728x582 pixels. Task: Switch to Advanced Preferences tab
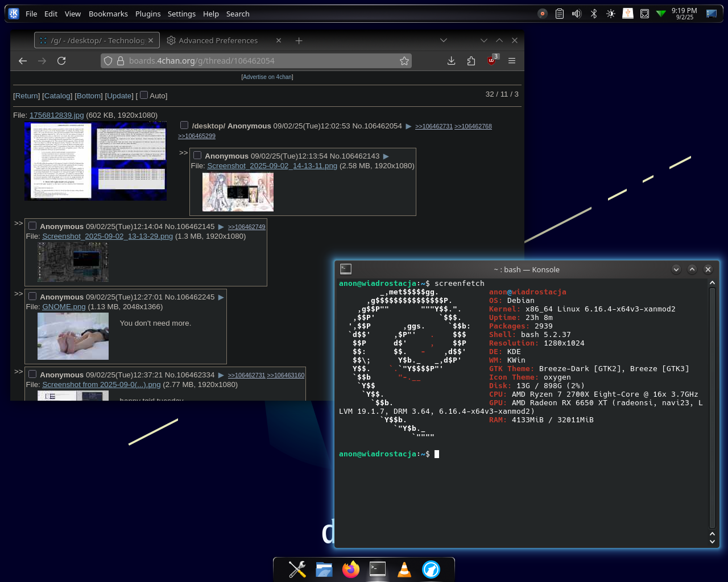[218, 40]
